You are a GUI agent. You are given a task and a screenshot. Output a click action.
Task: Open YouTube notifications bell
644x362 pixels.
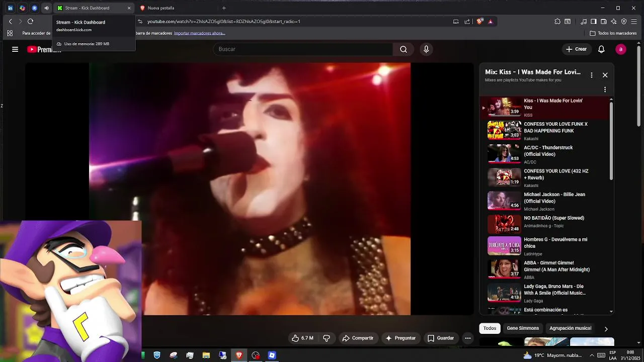[x=601, y=49]
